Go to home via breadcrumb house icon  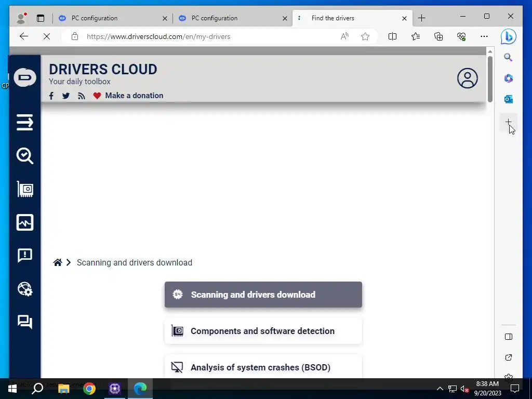(x=58, y=262)
